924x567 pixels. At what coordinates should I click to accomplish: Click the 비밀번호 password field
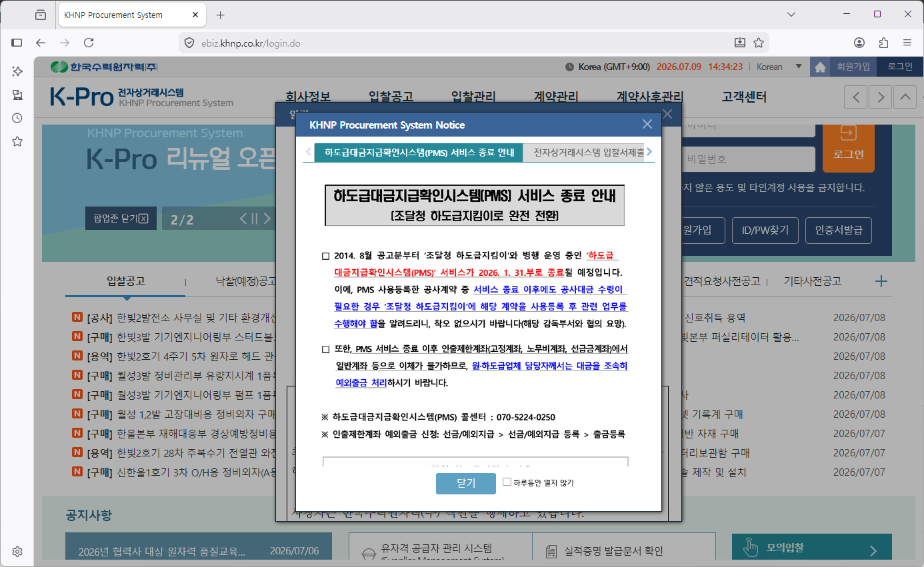tap(748, 159)
